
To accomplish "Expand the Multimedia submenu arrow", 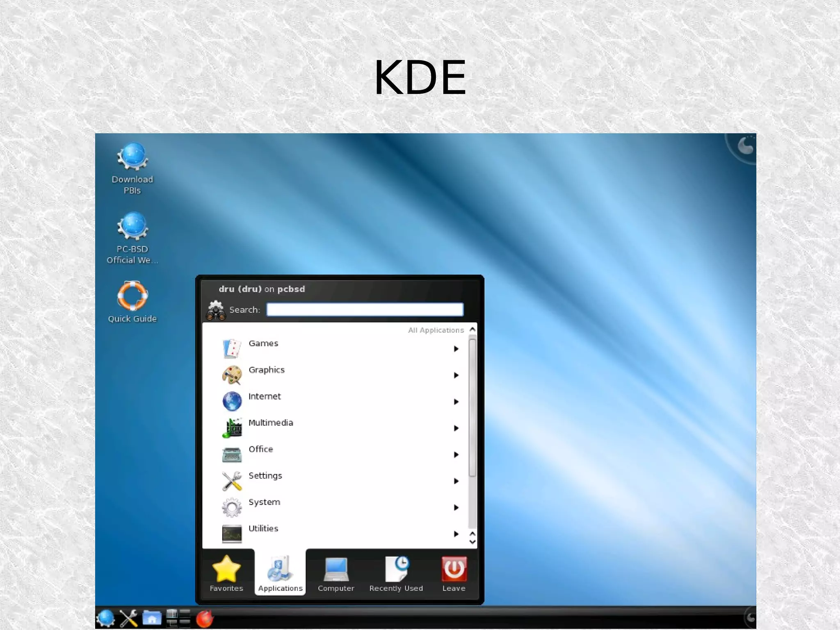I will [456, 428].
